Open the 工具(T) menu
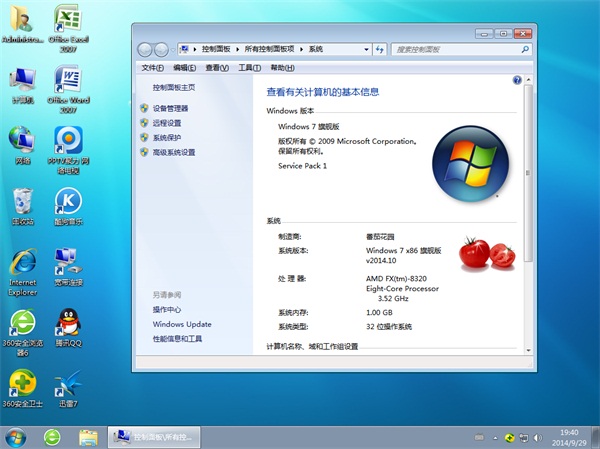The image size is (600, 449). pos(249,68)
